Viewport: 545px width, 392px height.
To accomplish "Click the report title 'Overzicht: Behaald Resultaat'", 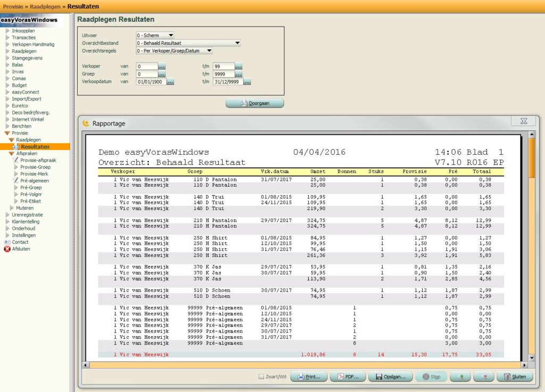I will click(x=172, y=163).
